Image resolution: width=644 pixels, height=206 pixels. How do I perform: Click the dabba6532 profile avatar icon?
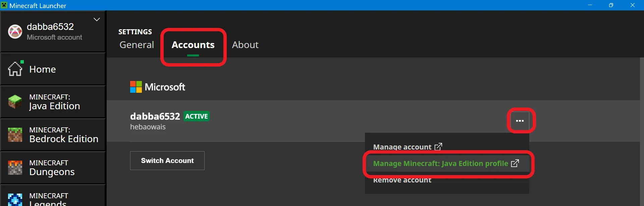point(15,32)
